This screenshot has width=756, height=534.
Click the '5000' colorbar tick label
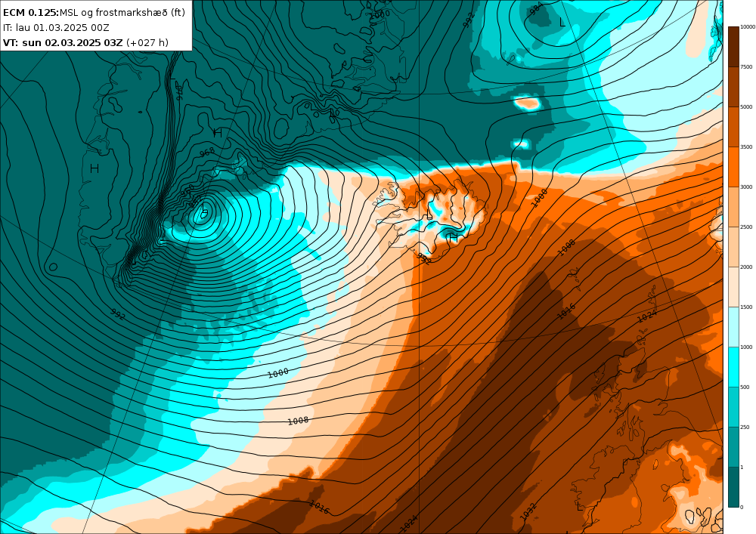[x=746, y=107]
